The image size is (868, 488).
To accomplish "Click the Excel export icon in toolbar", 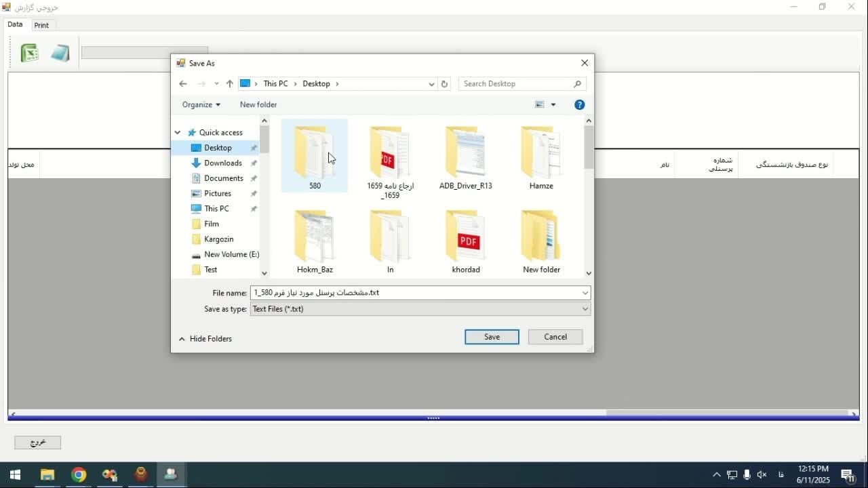I will coord(29,53).
